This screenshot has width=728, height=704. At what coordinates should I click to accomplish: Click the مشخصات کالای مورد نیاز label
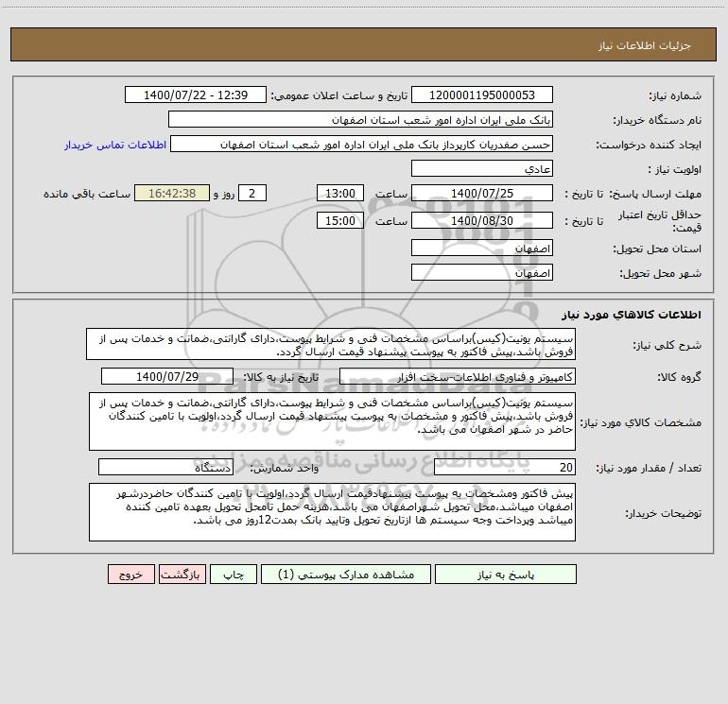click(641, 422)
